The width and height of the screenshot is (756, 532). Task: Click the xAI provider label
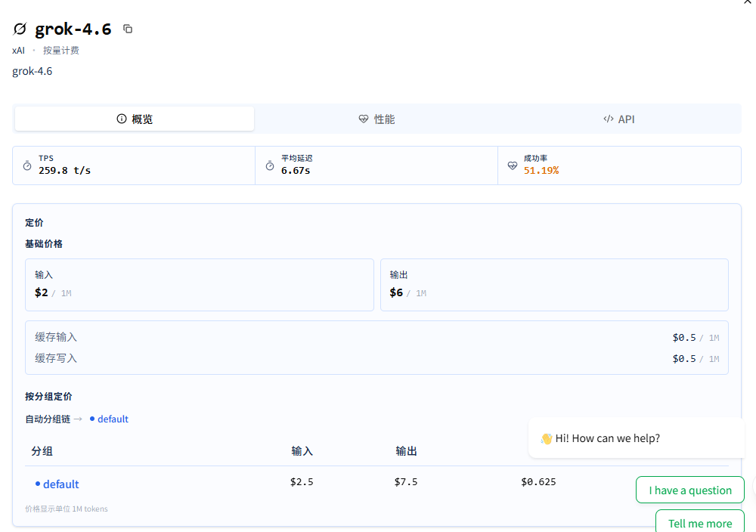(x=18, y=51)
